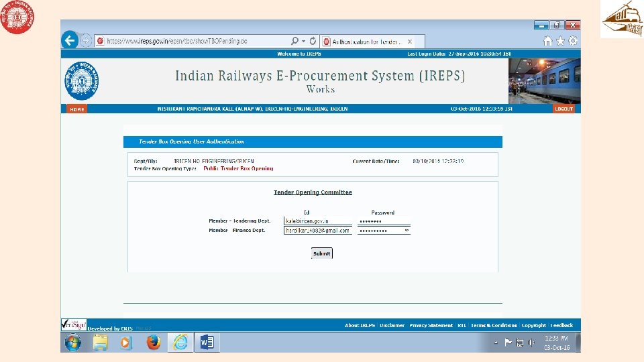
Task: Open browser home page icon
Action: (x=547, y=41)
